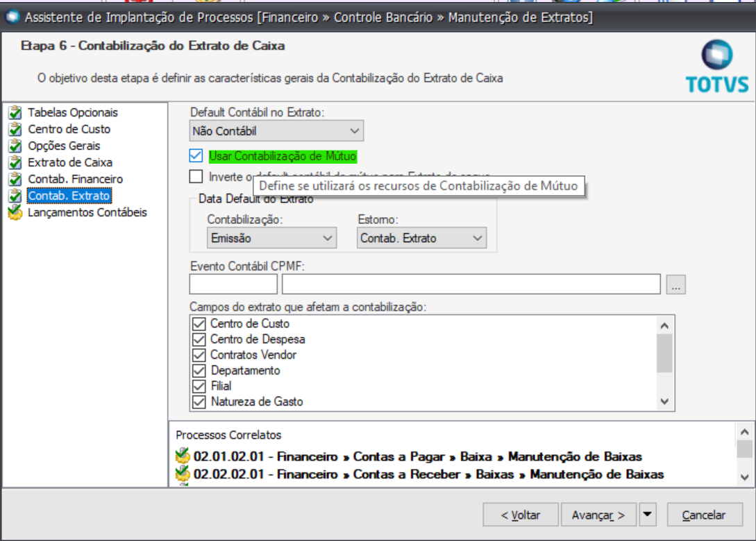This screenshot has height=541, width=756.
Task: Click Processos Correlatos scroll up arrow
Action: coord(744,431)
